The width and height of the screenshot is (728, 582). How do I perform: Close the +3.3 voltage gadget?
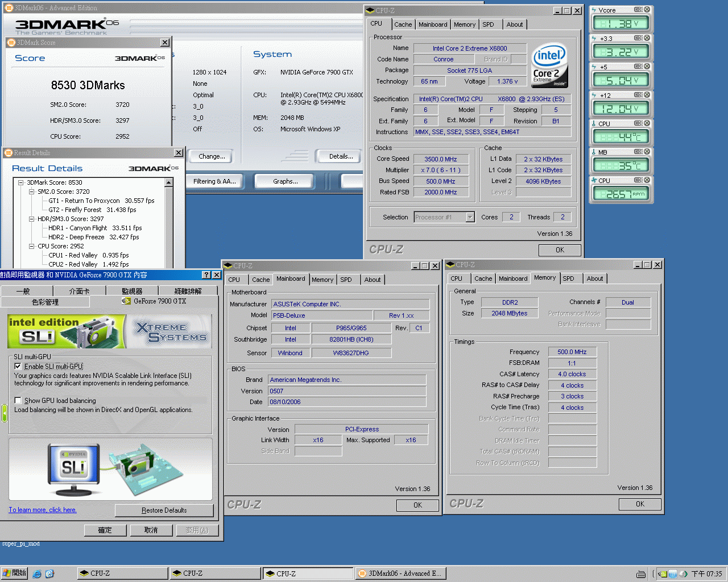[x=647, y=38]
